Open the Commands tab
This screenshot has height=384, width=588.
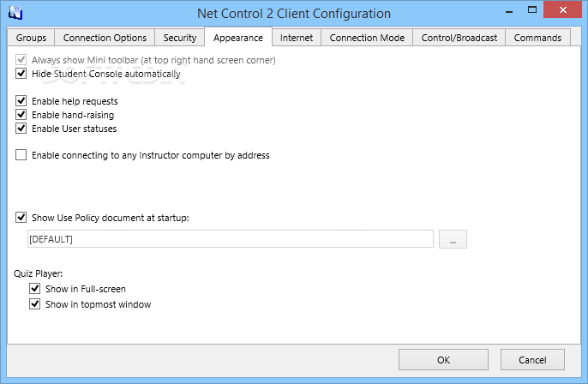click(537, 38)
